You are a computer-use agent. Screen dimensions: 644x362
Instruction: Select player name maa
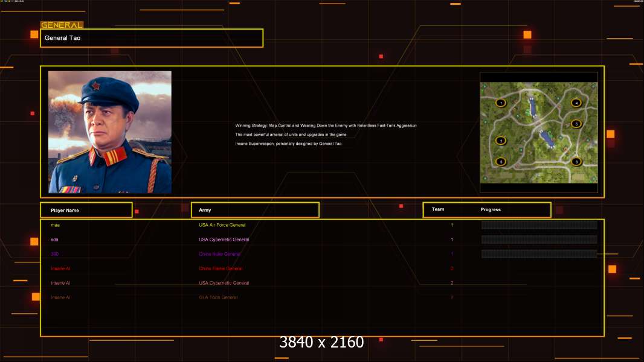56,225
